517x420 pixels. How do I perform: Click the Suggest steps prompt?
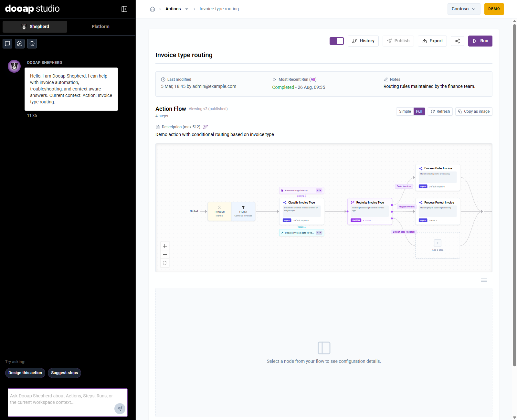tap(65, 373)
